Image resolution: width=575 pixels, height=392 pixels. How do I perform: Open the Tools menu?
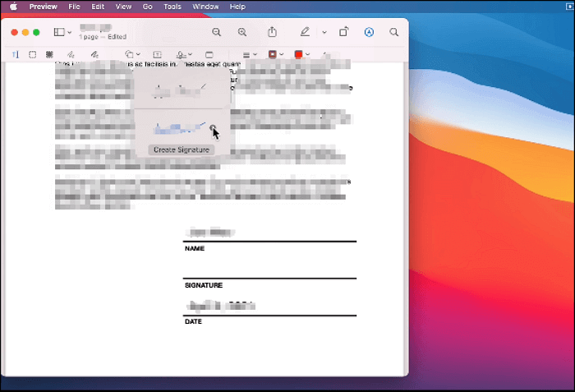pyautogui.click(x=172, y=7)
